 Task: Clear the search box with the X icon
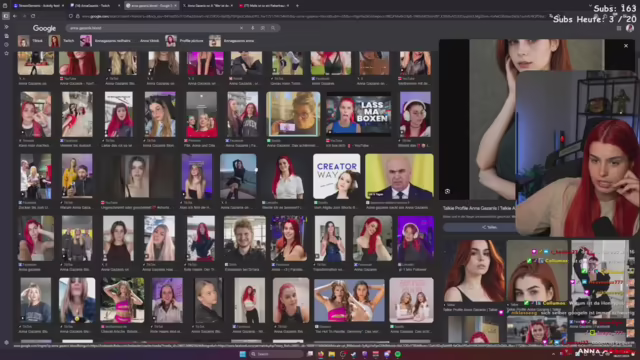coord(241,28)
